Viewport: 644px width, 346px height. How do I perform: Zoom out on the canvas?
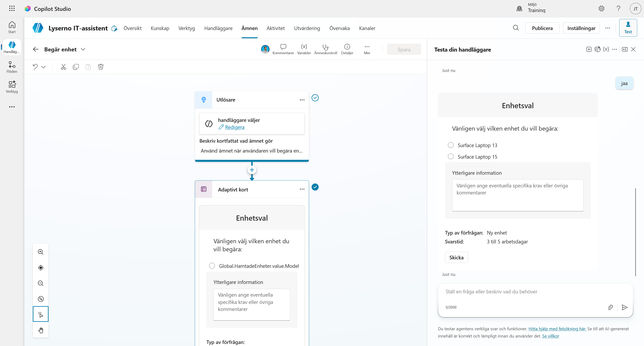[x=41, y=283]
